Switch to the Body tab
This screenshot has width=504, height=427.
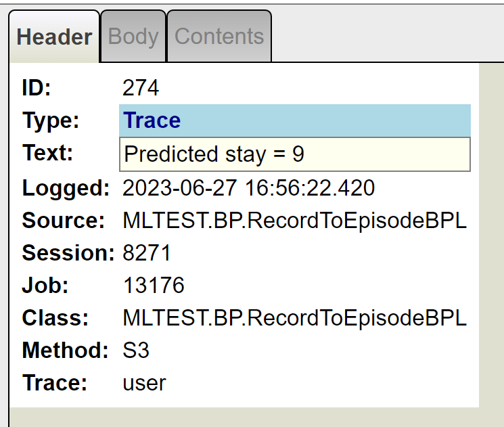tap(133, 37)
